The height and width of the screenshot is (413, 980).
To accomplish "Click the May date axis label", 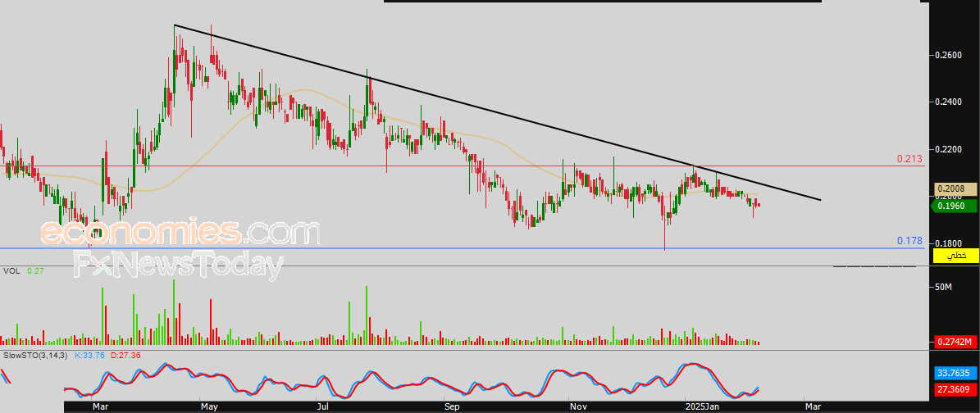I will tap(209, 406).
